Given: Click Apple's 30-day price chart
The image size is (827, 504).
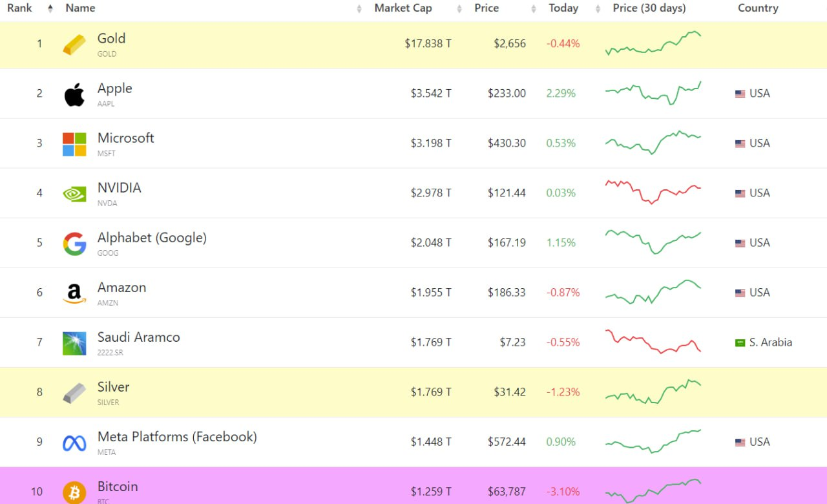Looking at the screenshot, I should pyautogui.click(x=653, y=93).
